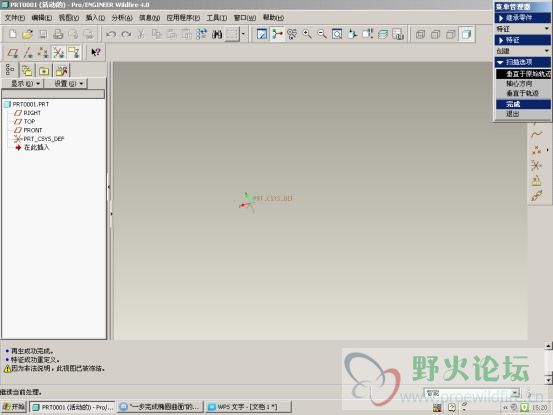
Task: Click the Undo arrow icon
Action: click(111, 34)
